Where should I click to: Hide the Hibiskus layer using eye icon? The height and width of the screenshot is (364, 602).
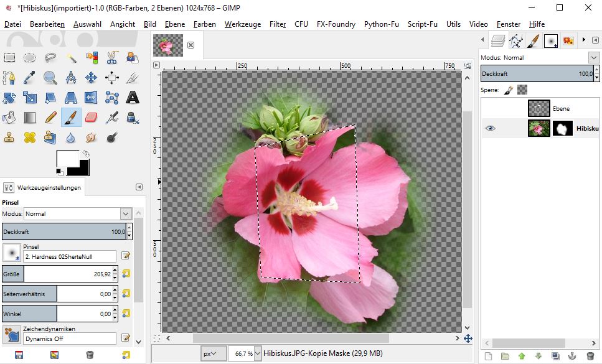coord(491,128)
